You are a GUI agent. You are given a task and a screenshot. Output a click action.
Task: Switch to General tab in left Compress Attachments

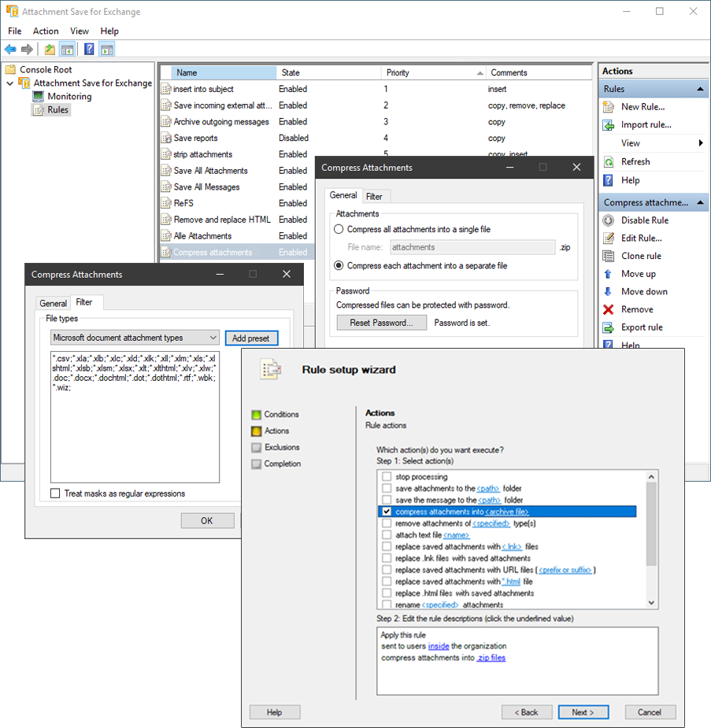coord(53,303)
